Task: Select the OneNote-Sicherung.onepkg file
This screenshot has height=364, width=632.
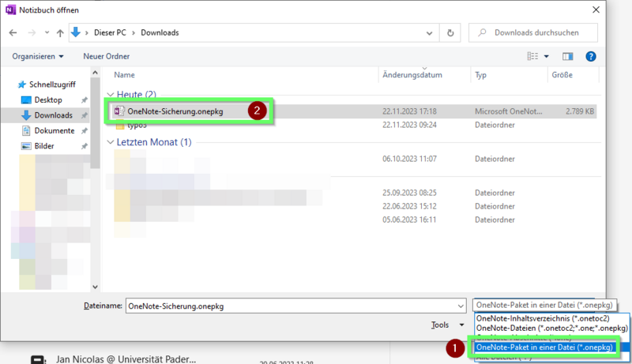Action: coord(351,111)
